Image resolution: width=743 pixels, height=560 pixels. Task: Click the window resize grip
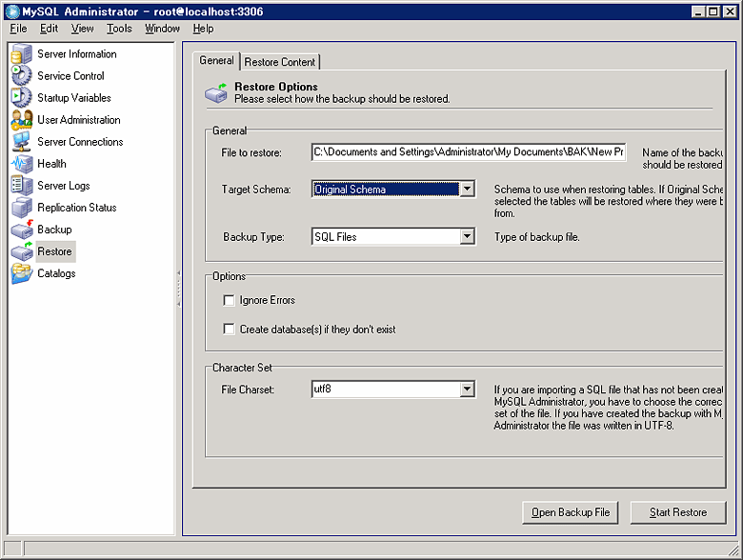pyautogui.click(x=733, y=550)
